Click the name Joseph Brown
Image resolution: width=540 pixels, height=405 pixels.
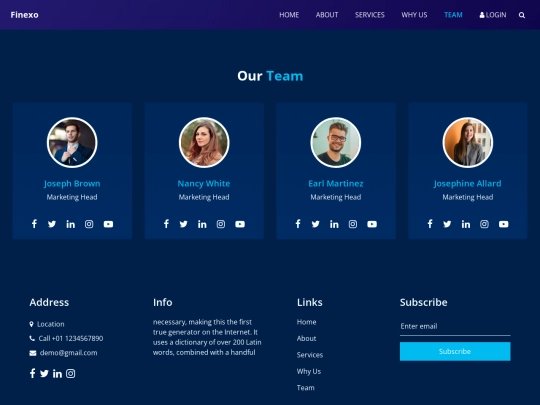[72, 184]
